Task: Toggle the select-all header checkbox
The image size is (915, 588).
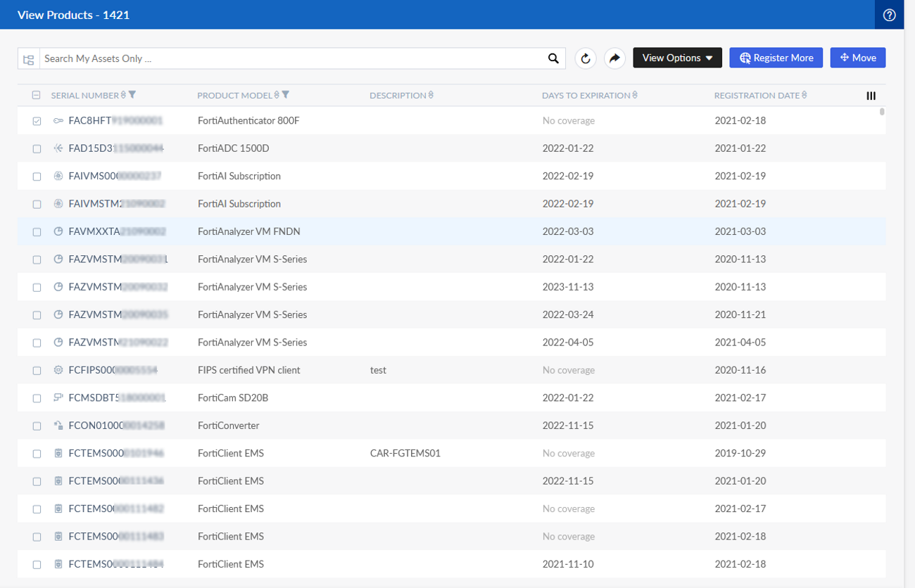Action: click(x=37, y=95)
